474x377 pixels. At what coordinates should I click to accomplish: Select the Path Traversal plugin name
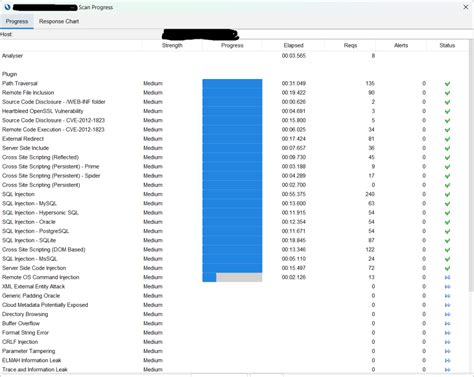point(20,83)
